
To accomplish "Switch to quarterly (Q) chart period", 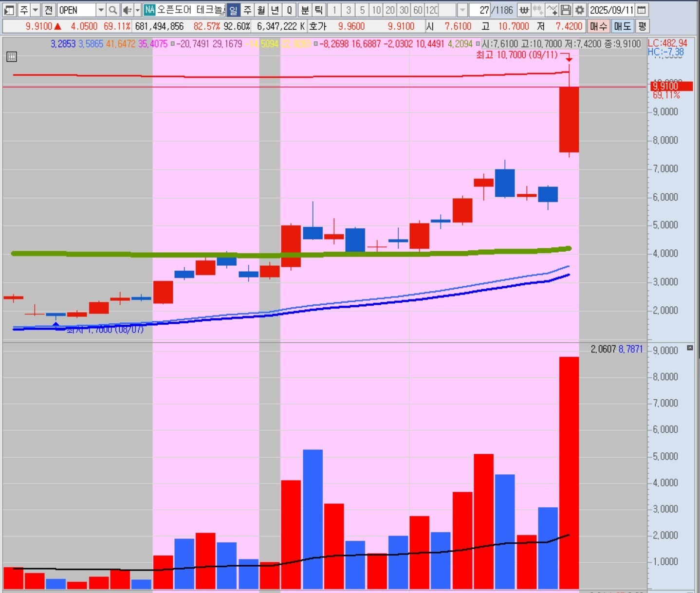I will click(x=289, y=10).
